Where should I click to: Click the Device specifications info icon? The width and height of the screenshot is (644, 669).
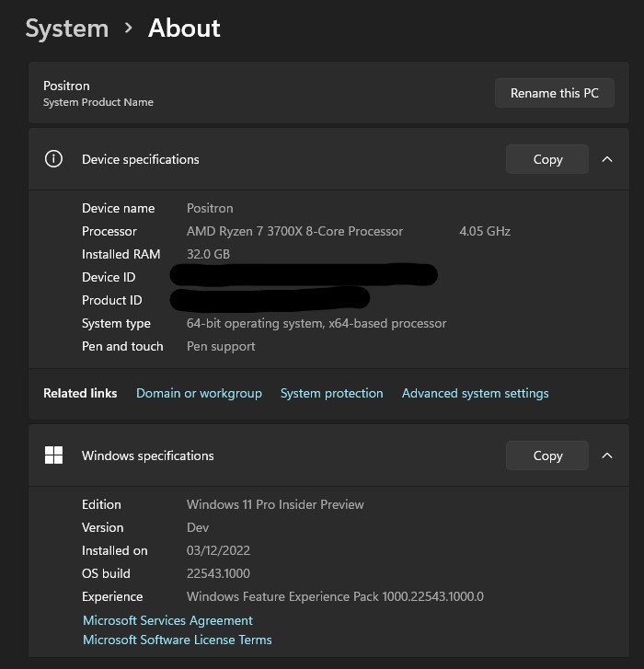point(54,159)
